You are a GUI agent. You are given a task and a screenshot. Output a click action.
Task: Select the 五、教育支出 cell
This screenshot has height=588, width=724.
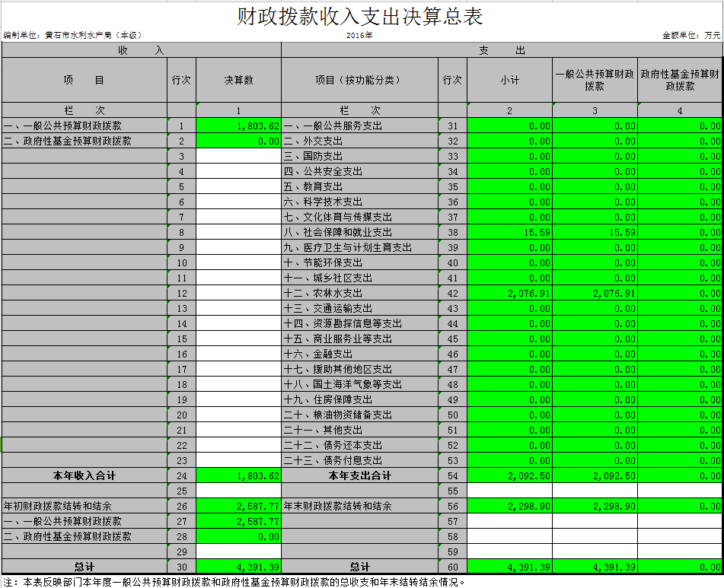click(359, 187)
